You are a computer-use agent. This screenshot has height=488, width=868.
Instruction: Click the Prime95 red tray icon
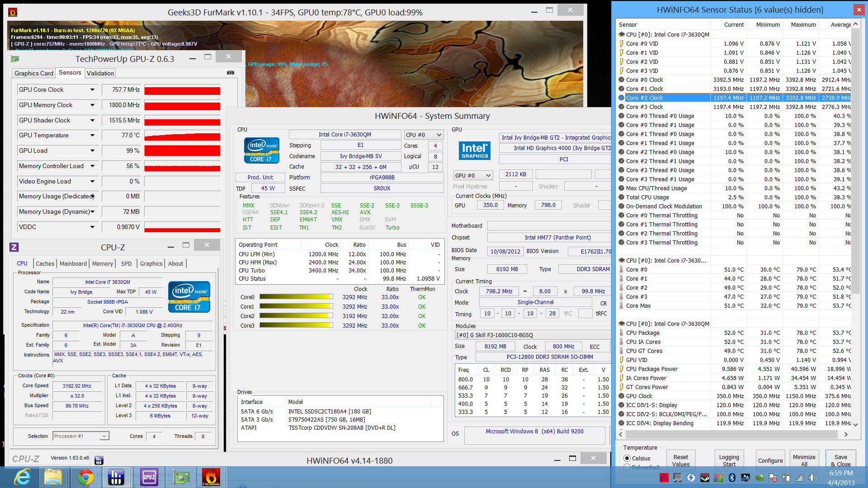[x=664, y=478]
